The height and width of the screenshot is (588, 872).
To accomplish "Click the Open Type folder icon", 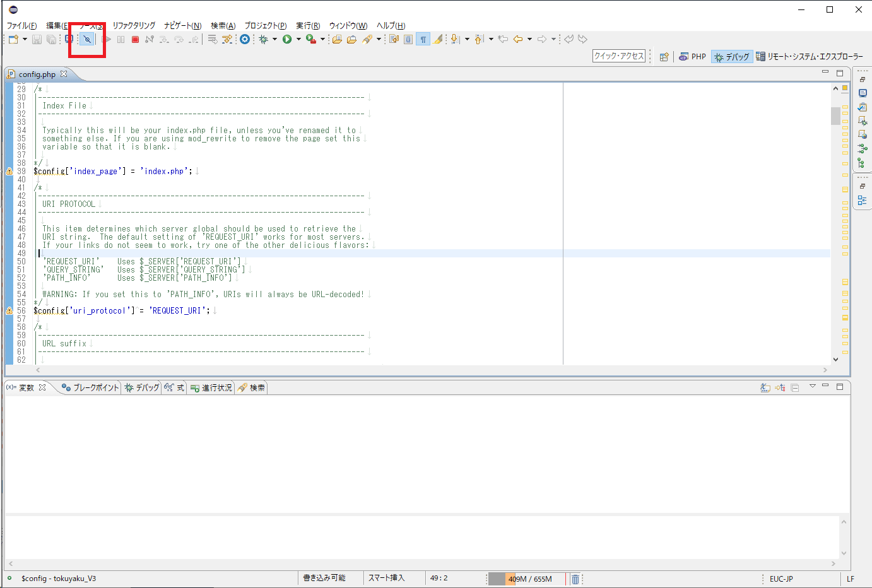I will 337,39.
